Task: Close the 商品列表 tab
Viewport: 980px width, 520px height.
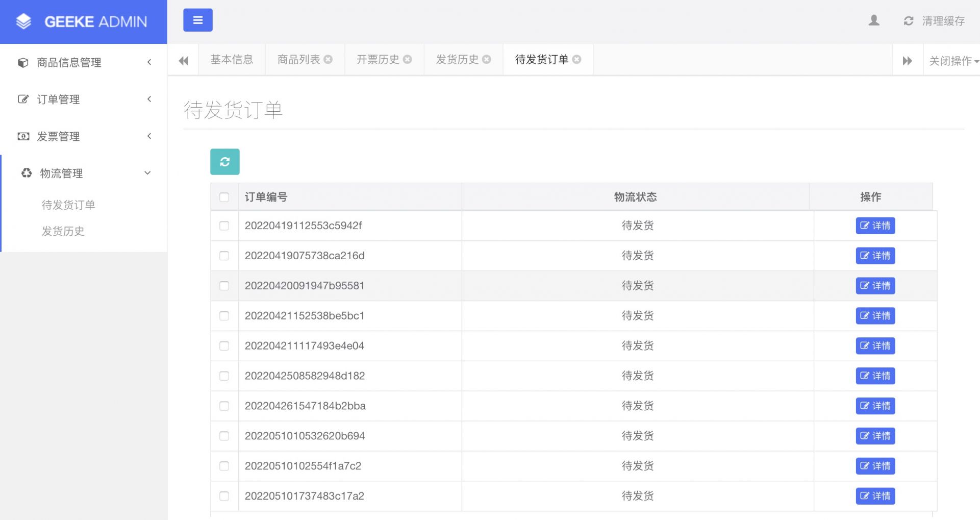Action: [x=328, y=60]
